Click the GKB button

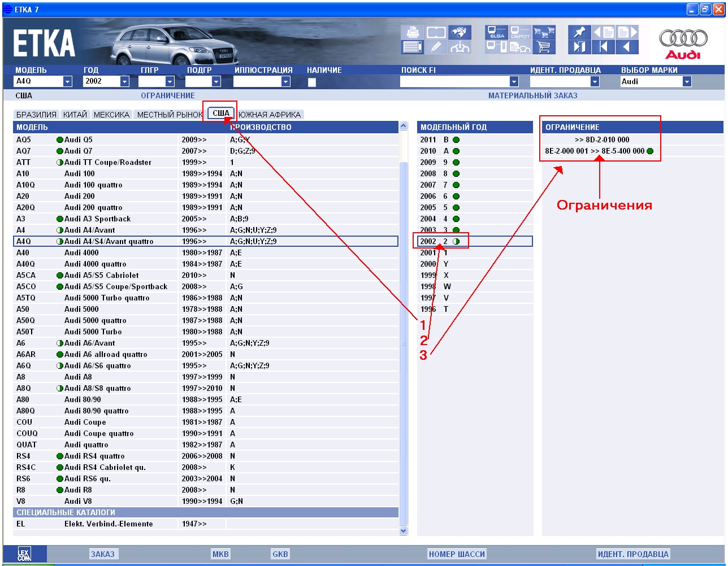(280, 554)
